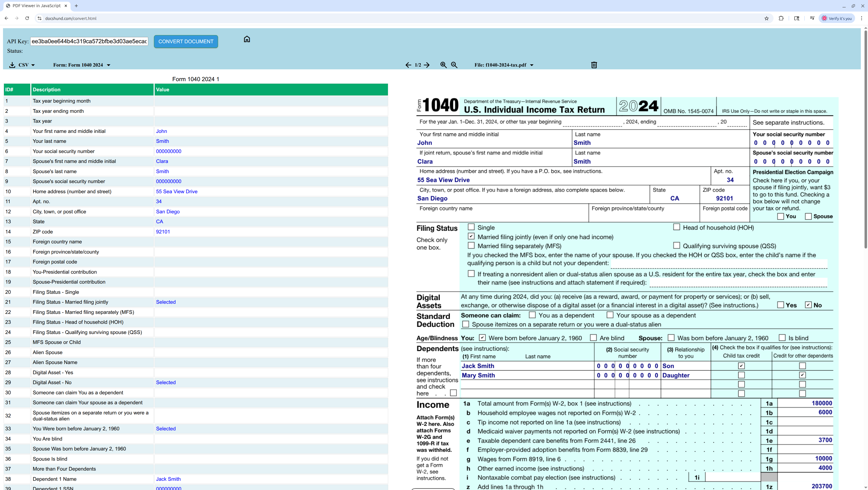
Task: Check the Single filing status box
Action: [471, 227]
